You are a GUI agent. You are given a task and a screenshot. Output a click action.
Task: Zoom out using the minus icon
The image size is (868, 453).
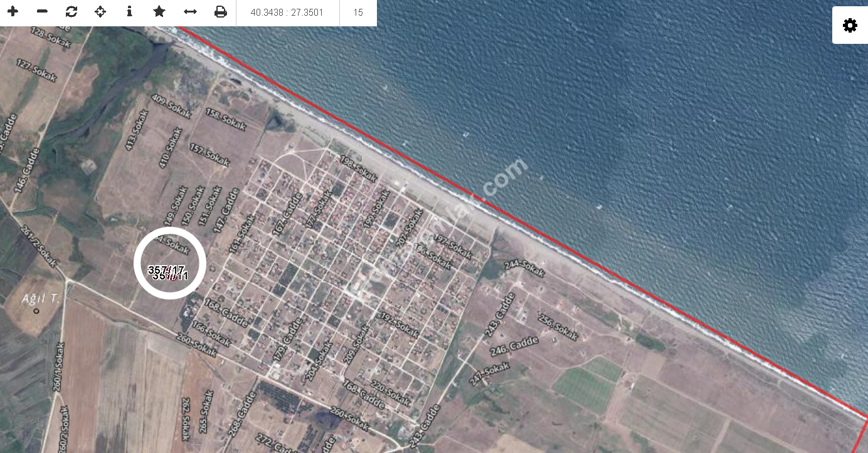click(x=42, y=12)
